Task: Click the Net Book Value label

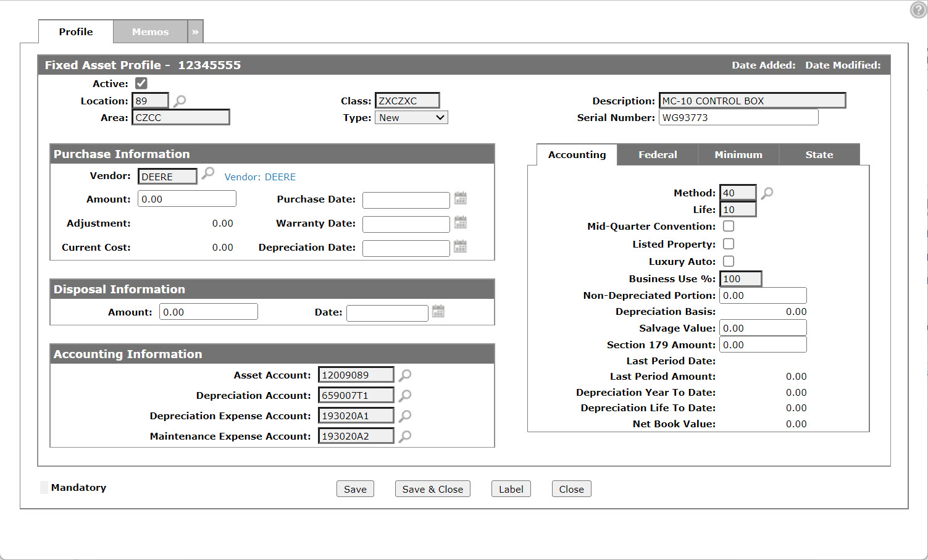Action: tap(674, 424)
